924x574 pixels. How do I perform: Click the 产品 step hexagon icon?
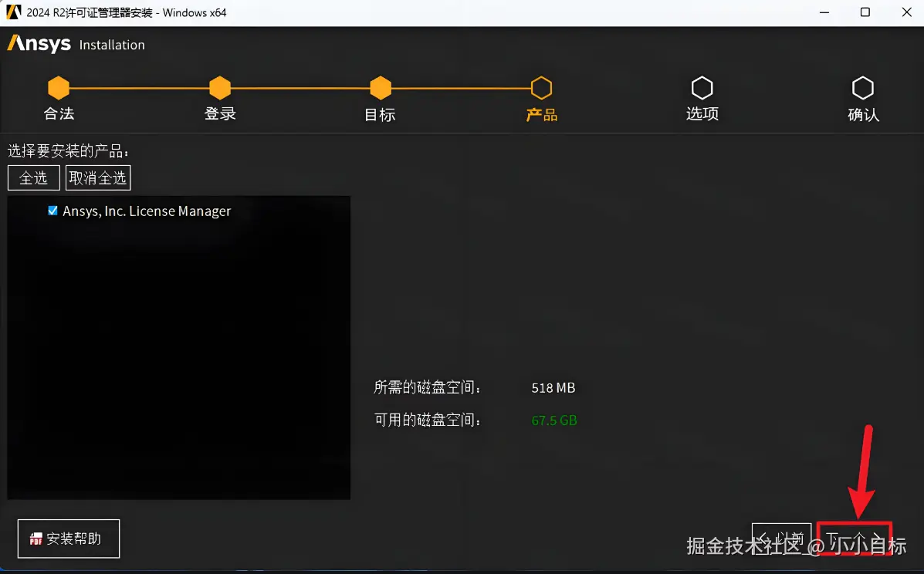(542, 88)
